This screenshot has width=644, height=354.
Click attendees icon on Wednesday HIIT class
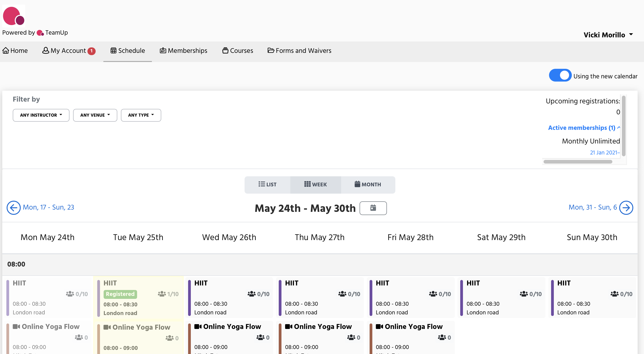pyautogui.click(x=251, y=294)
